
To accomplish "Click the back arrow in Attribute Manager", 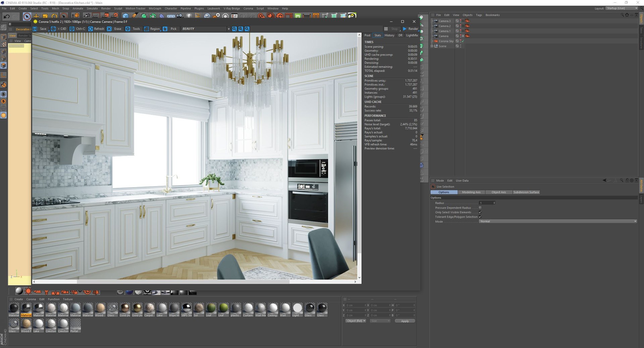I will (x=604, y=180).
